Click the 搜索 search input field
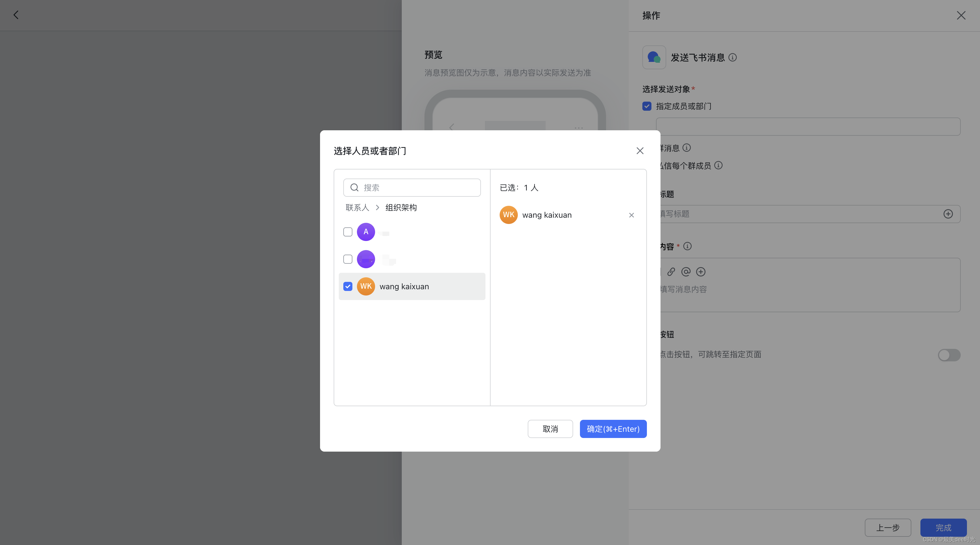Screen dimensions: 980x545 (x=411, y=187)
